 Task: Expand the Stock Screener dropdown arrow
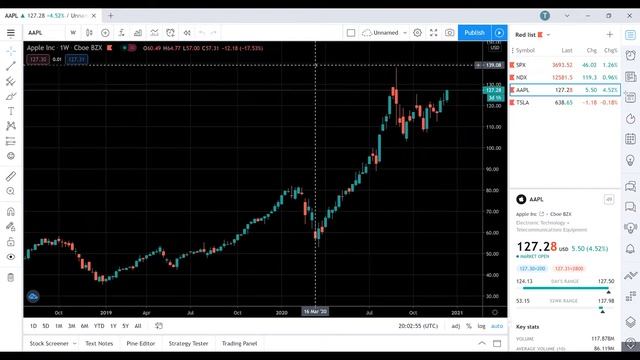coord(74,344)
